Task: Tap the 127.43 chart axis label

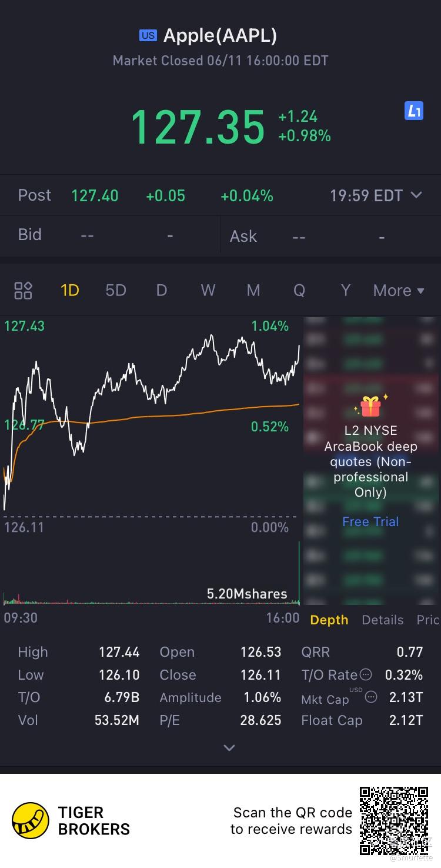Action: click(24, 326)
